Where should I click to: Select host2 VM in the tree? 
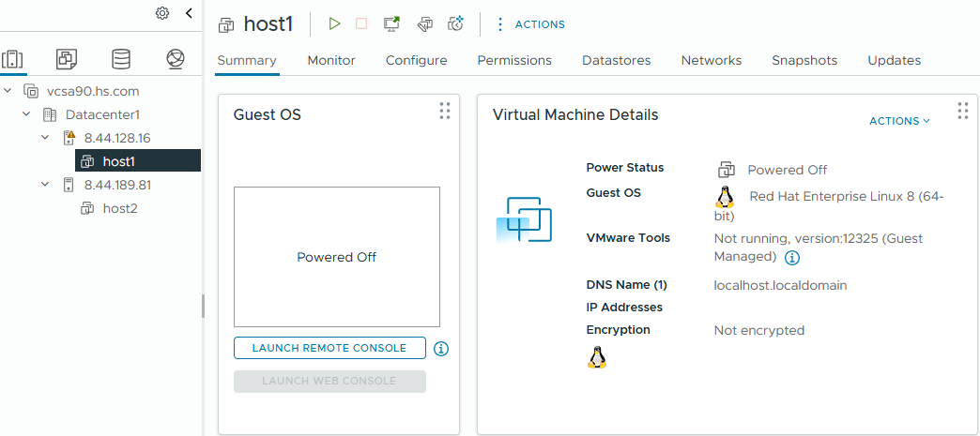120,209
